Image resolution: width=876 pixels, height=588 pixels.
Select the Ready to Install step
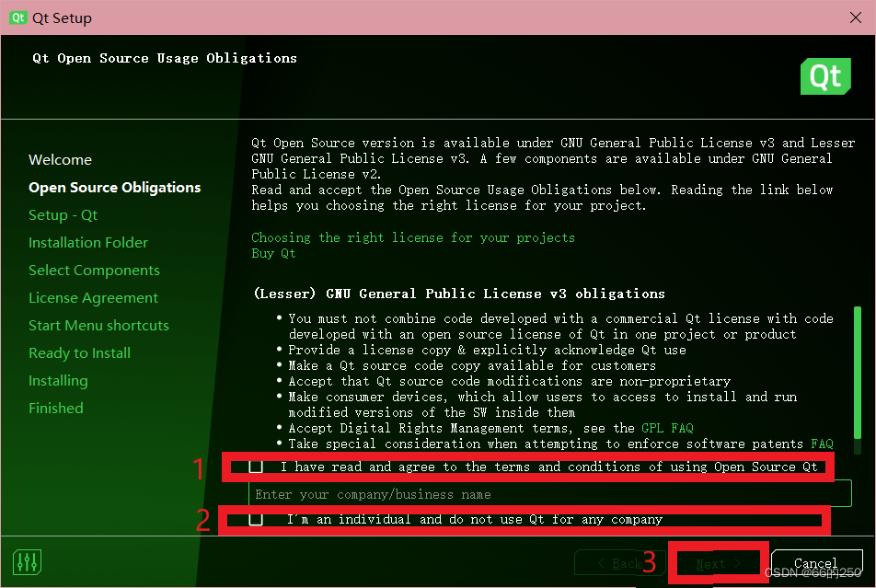(79, 353)
